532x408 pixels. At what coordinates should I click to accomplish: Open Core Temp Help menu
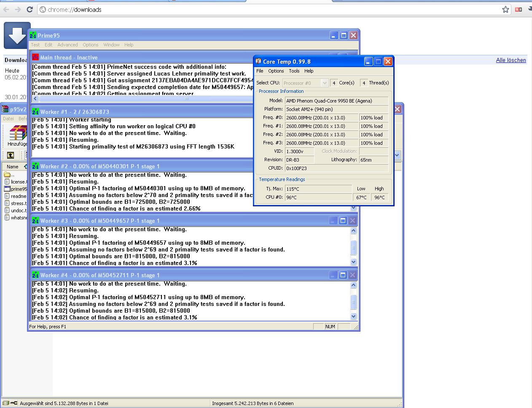(309, 71)
